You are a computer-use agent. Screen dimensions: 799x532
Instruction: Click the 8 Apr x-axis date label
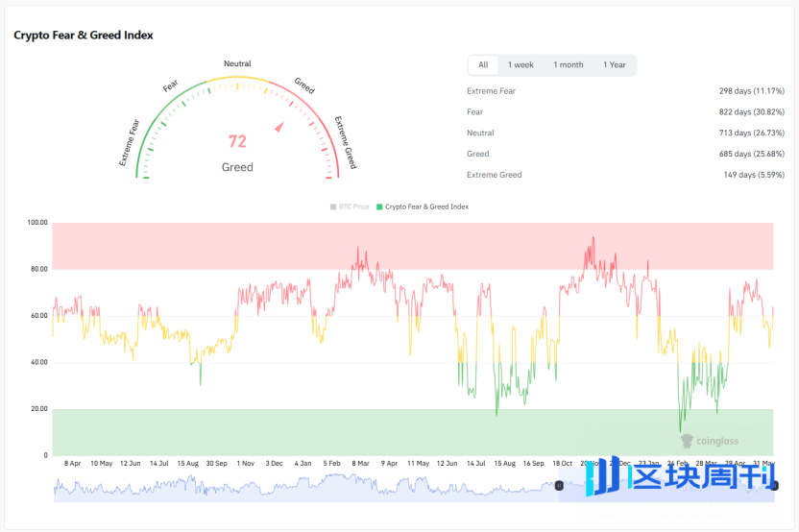tap(72, 463)
